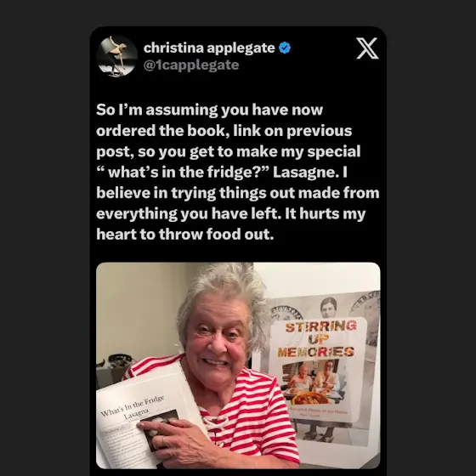Click the blue verified checkmark badge
The image size is (476, 476).
pyautogui.click(x=285, y=48)
